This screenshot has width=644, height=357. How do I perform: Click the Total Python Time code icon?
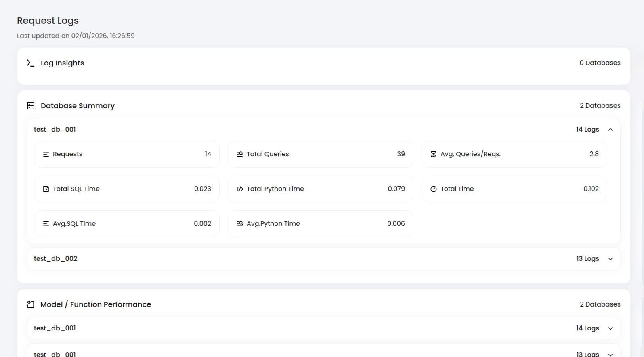(240, 189)
